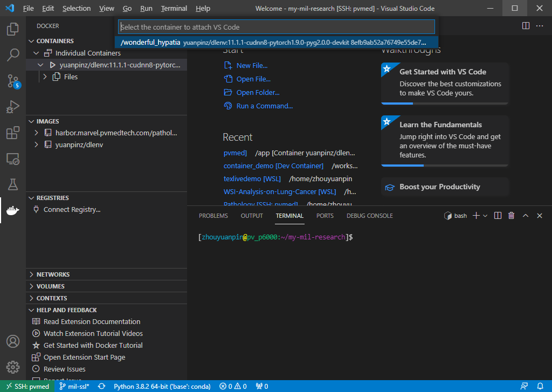Switch to the OUTPUT tab
This screenshot has height=392, width=552.
pos(252,216)
